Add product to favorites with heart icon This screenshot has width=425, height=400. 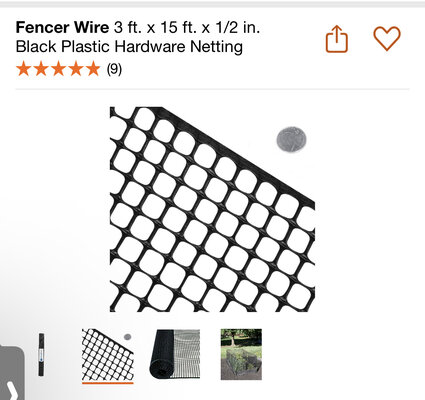point(387,38)
